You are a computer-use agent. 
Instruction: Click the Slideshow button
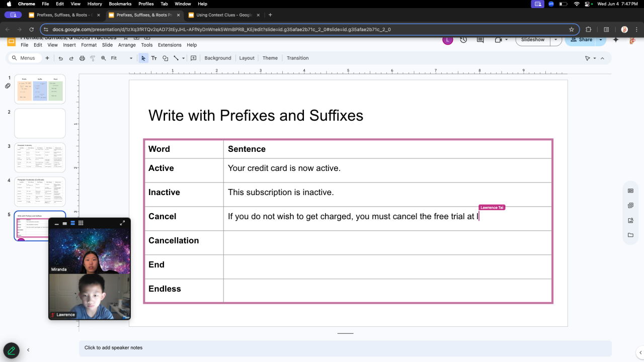(533, 40)
